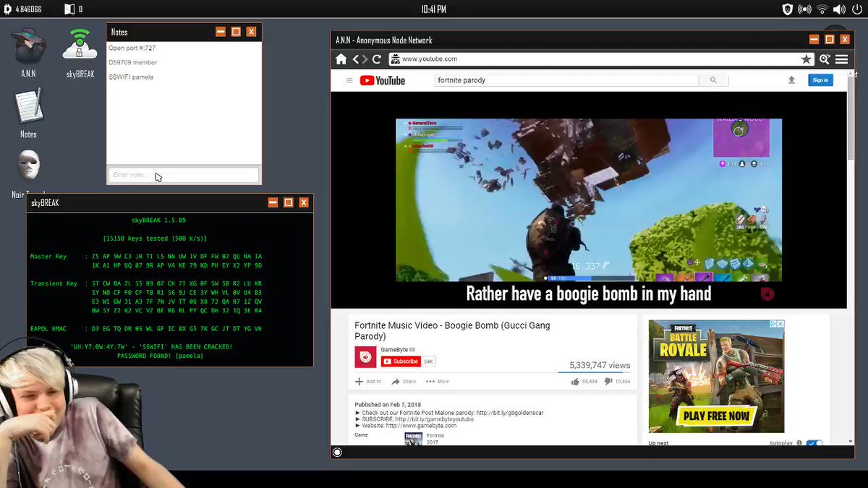The width and height of the screenshot is (868, 488).
Task: Minimize the skyBREAK window
Action: [x=273, y=202]
